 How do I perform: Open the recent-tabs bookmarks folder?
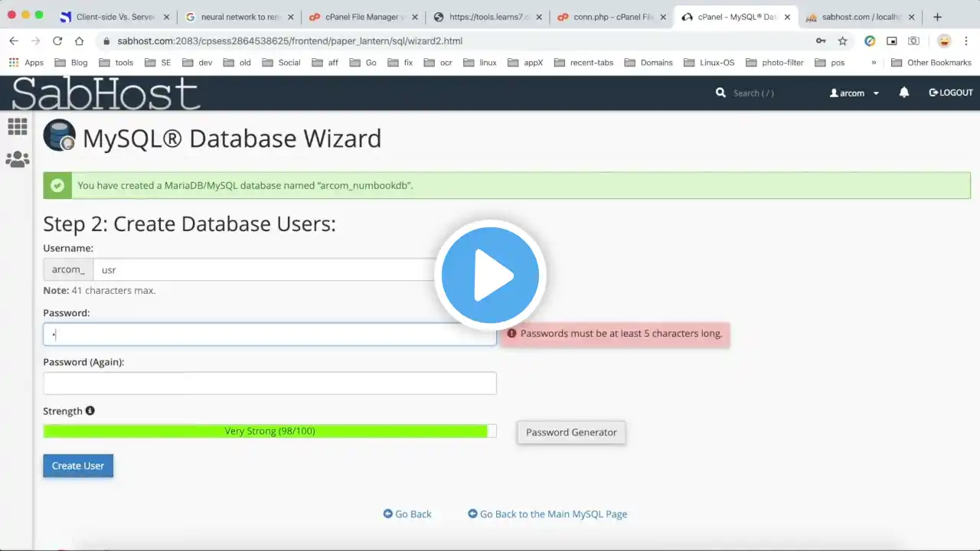tap(583, 63)
